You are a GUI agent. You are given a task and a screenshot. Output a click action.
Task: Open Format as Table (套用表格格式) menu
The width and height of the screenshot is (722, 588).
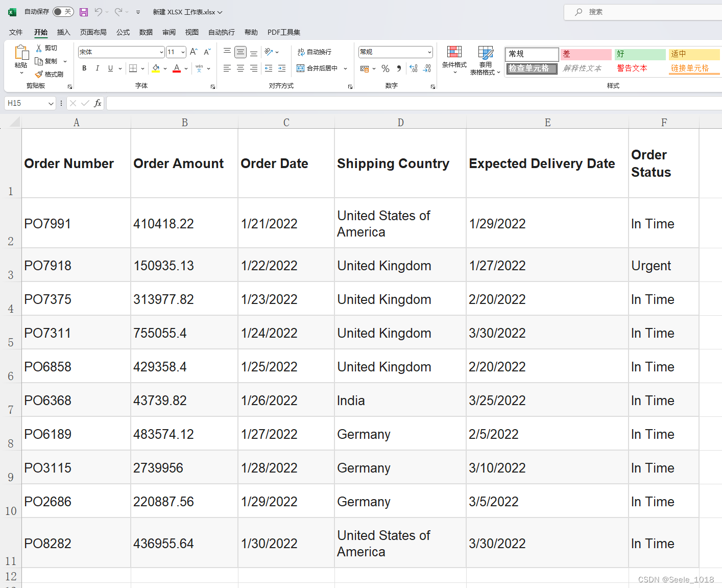pos(485,60)
